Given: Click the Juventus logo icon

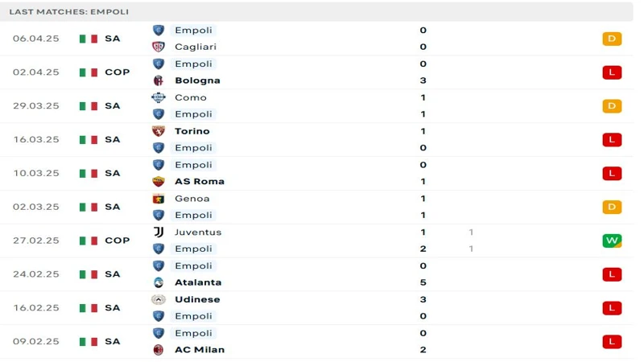Looking at the screenshot, I should (x=159, y=232).
